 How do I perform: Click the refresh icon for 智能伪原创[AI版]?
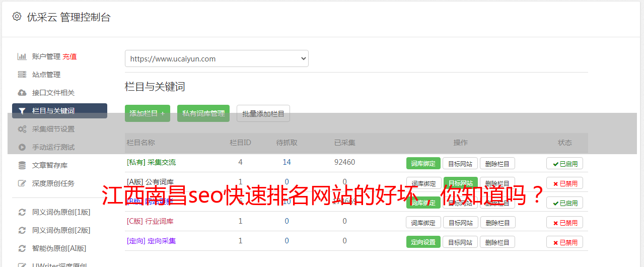[22, 248]
